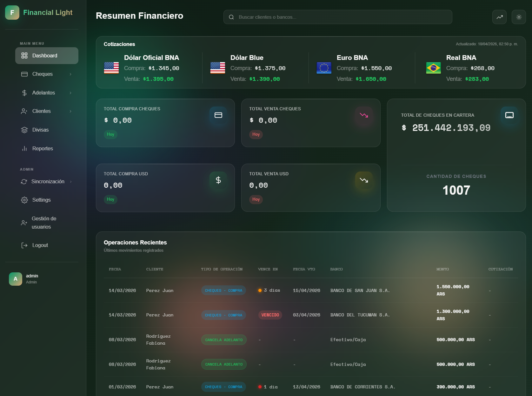Expand the Clientes sidebar section
Viewport: 532px width, 396px height.
47,111
